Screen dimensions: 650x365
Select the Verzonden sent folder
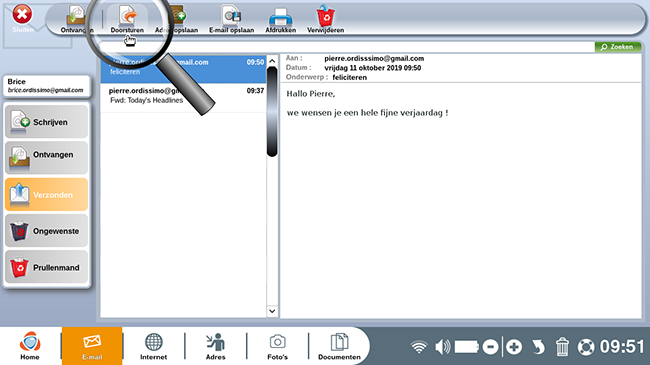point(46,194)
